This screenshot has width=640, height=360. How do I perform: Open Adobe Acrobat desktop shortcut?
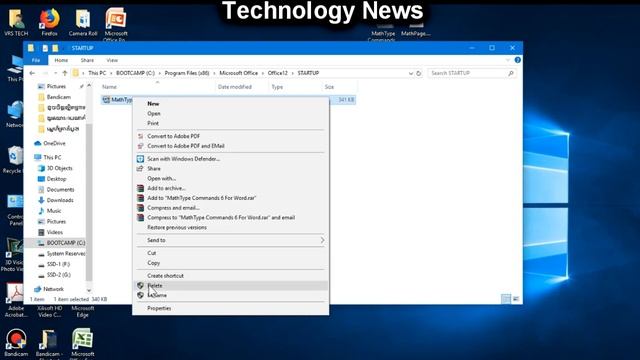[16, 300]
